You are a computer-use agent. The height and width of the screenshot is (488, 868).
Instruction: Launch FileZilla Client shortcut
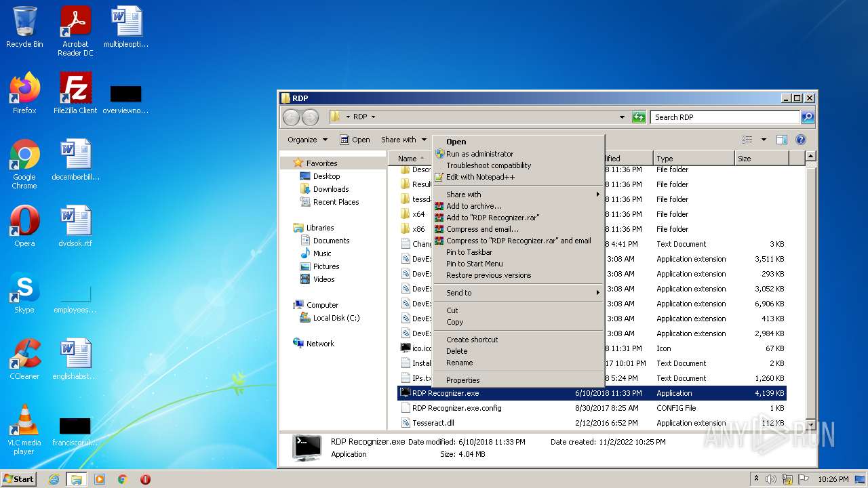(75, 94)
